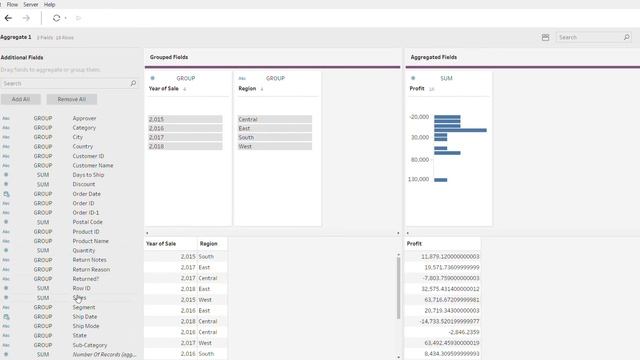
Task: Click the Year of Sale number type icon
Action: point(153,78)
